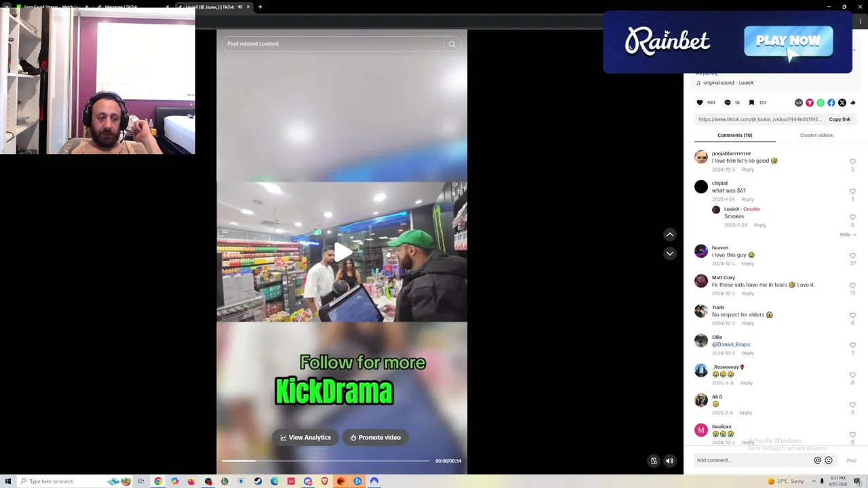868x488 pixels.
Task: Click the Add comment input field
Action: click(x=753, y=460)
